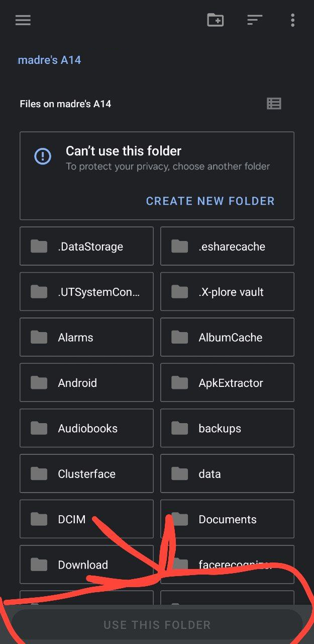Image resolution: width=314 pixels, height=644 pixels.
Task: Open the .esharecache folder
Action: (x=227, y=246)
